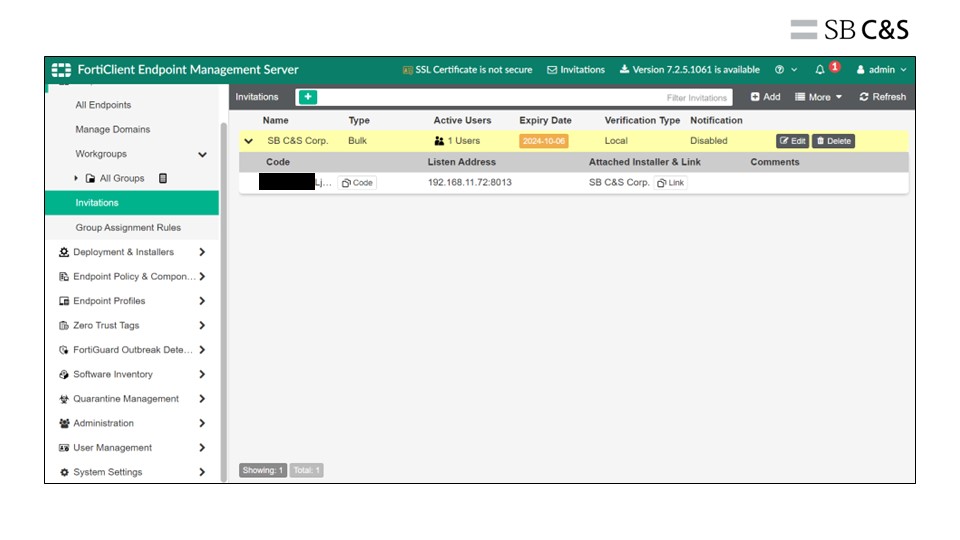Expand FortiGuard Outbreak Detection menu
The width and height of the screenshot is (960, 540).
202,350
